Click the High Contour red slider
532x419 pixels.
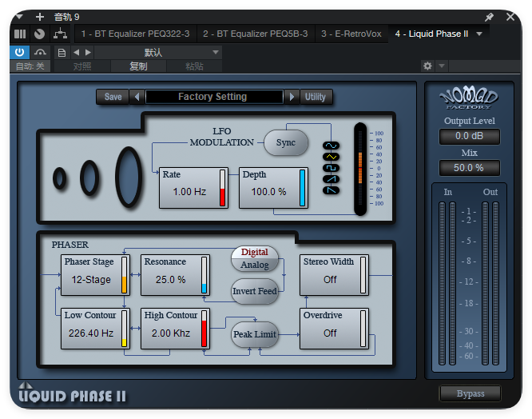(x=204, y=329)
